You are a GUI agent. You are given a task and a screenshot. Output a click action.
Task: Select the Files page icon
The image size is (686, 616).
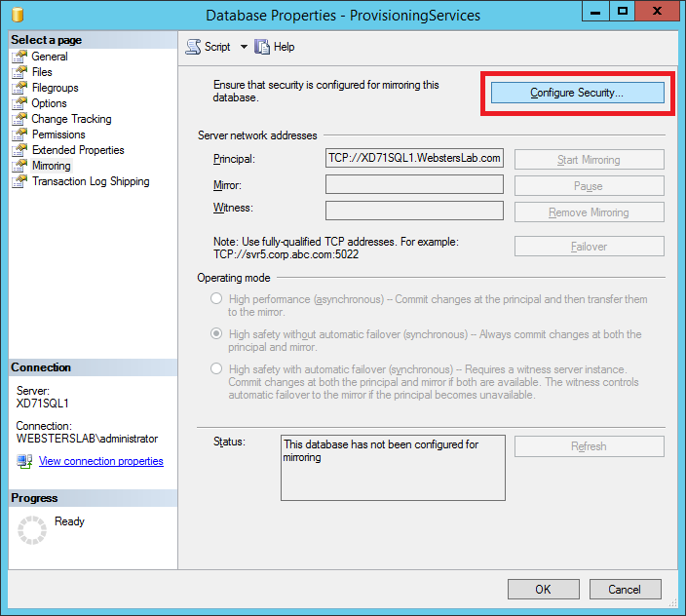[x=19, y=72]
